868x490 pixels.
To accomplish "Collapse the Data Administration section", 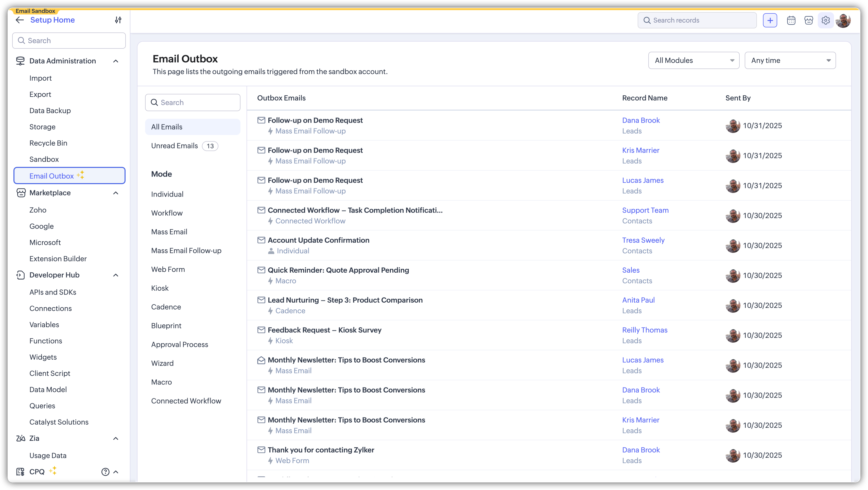I will click(116, 61).
